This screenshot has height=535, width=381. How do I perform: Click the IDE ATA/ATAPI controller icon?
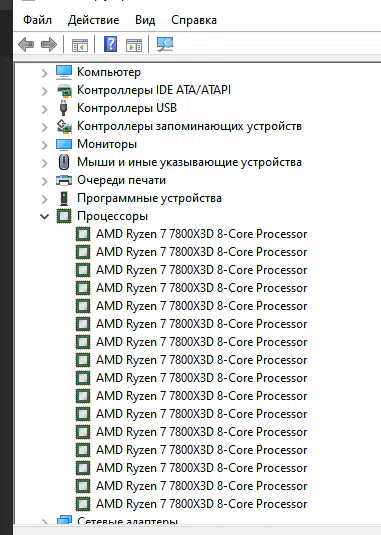(x=64, y=90)
